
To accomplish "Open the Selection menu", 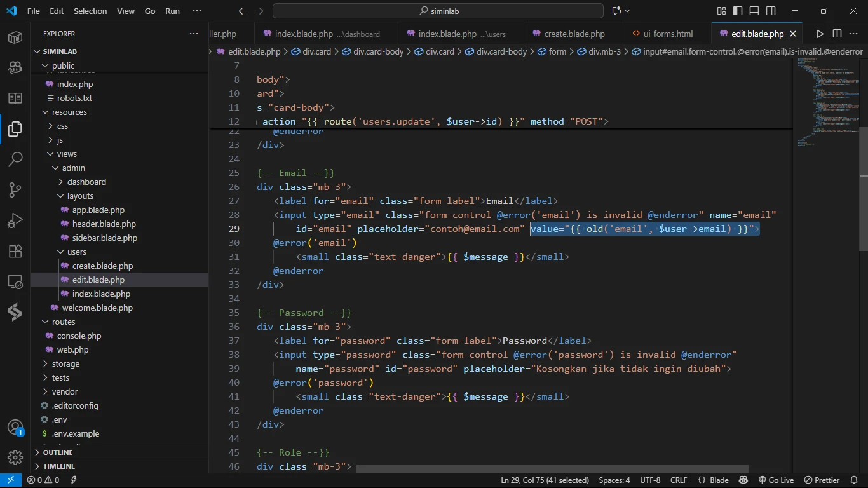I will 90,11.
